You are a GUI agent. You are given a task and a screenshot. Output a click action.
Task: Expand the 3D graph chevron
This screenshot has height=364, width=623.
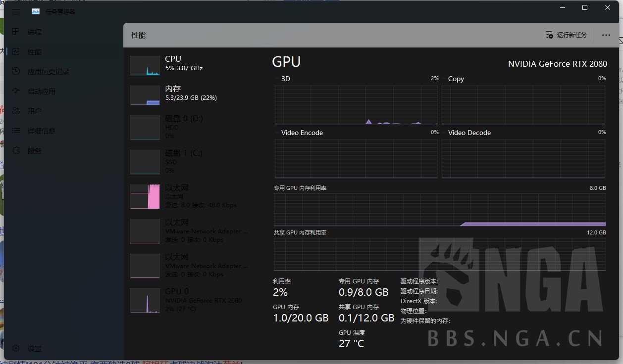(277, 78)
